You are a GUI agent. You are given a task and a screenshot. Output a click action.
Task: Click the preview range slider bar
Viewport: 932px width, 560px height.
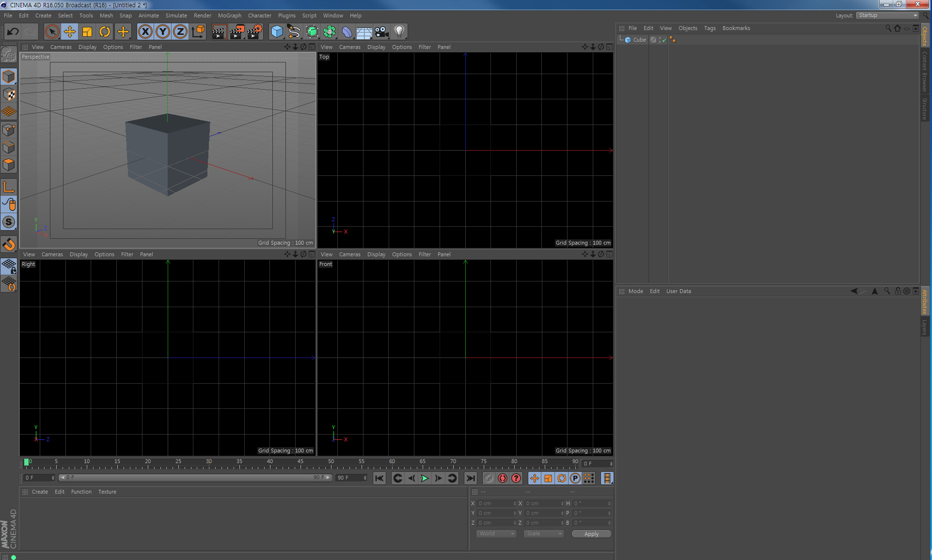(195, 478)
